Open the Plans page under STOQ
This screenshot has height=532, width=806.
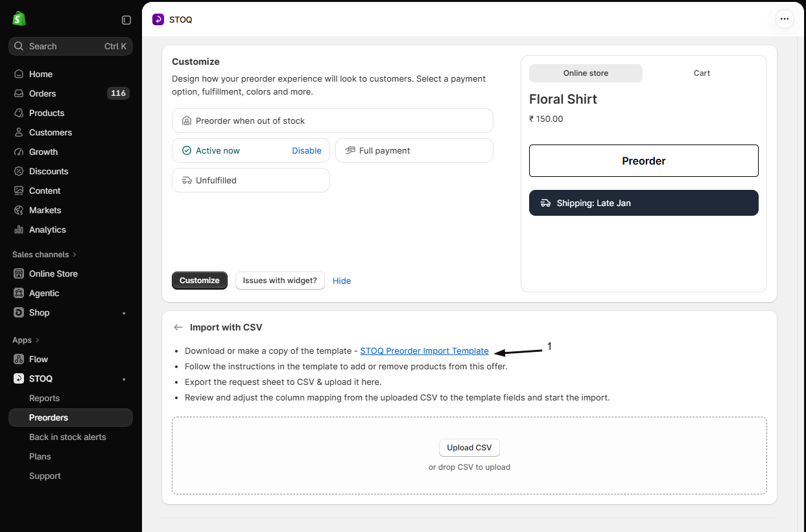pyautogui.click(x=40, y=456)
